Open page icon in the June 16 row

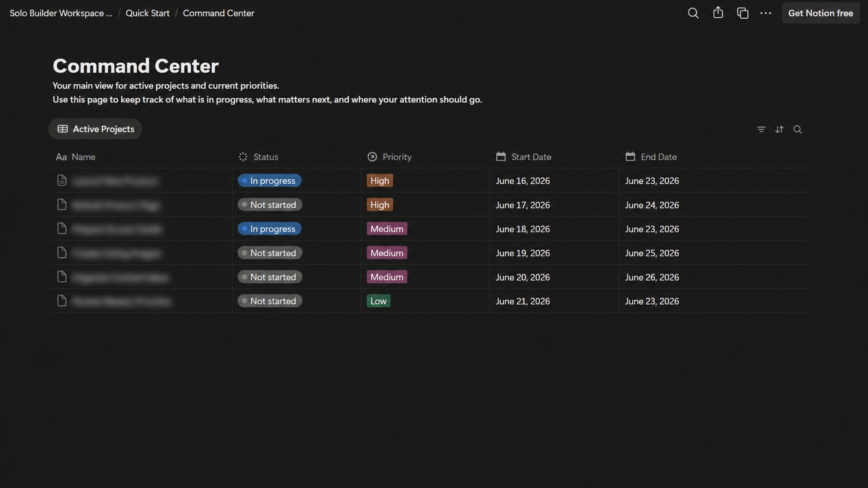62,180
